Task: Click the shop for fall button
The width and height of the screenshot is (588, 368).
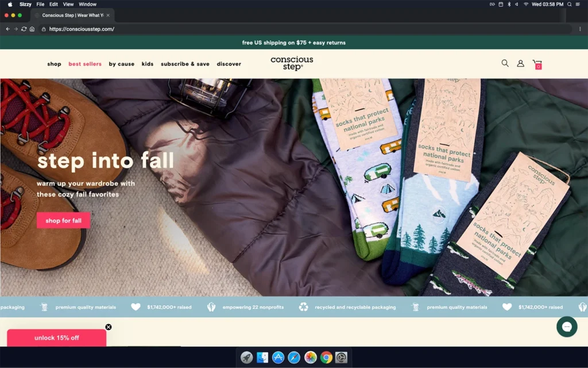Action: pyautogui.click(x=63, y=221)
